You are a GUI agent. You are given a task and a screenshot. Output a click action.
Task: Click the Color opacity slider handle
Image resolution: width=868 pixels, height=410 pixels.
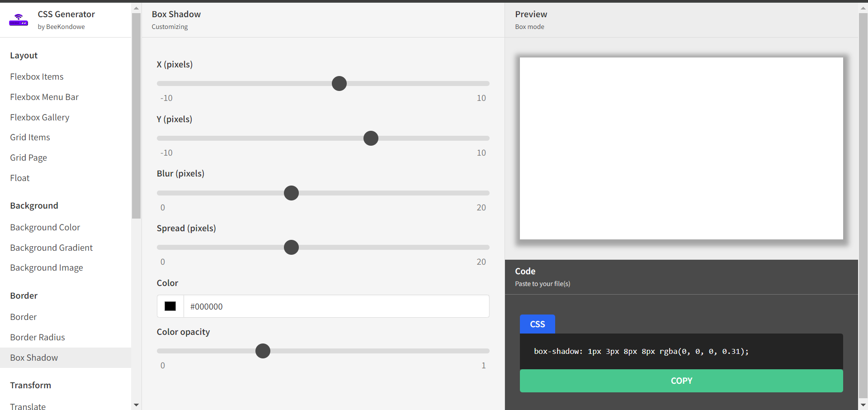pyautogui.click(x=263, y=351)
